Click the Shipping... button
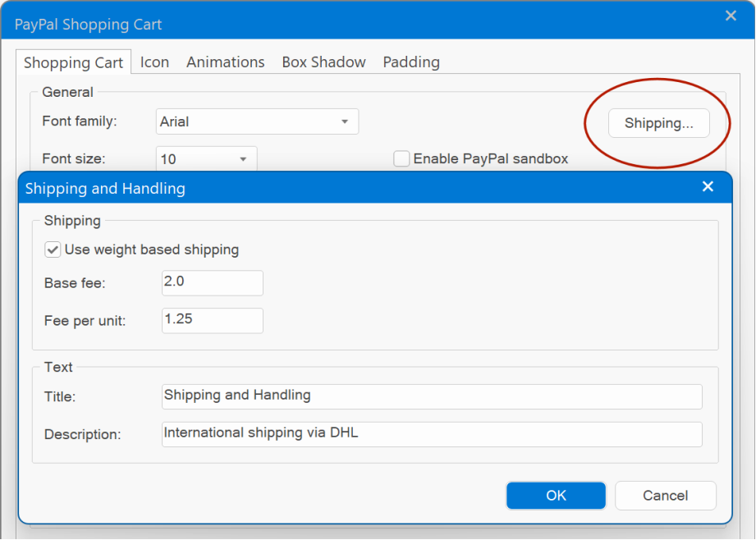The height and width of the screenshot is (540, 756). coord(658,123)
